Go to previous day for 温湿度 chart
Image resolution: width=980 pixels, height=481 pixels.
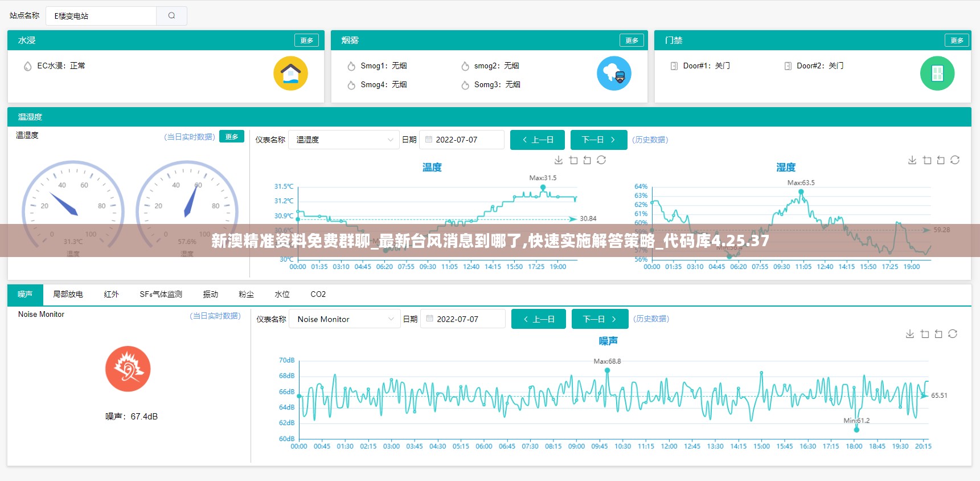[538, 140]
